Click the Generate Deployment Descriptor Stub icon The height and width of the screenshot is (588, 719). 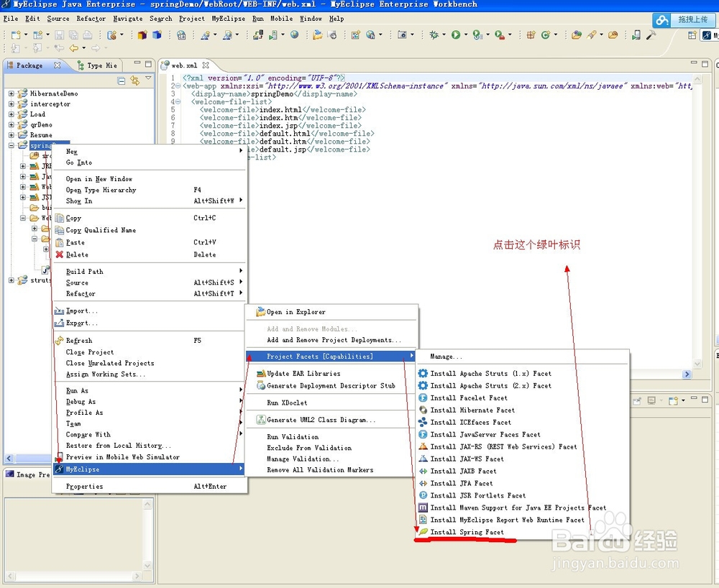click(260, 385)
